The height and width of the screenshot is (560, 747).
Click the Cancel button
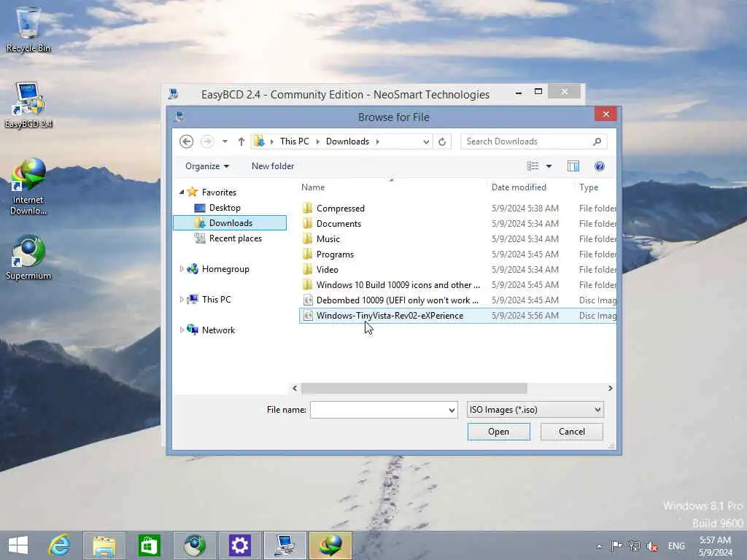(x=572, y=432)
